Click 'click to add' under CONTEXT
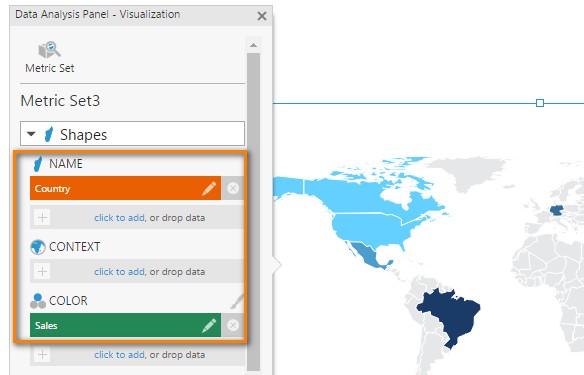Viewport: 584px width, 375px height. (x=119, y=272)
